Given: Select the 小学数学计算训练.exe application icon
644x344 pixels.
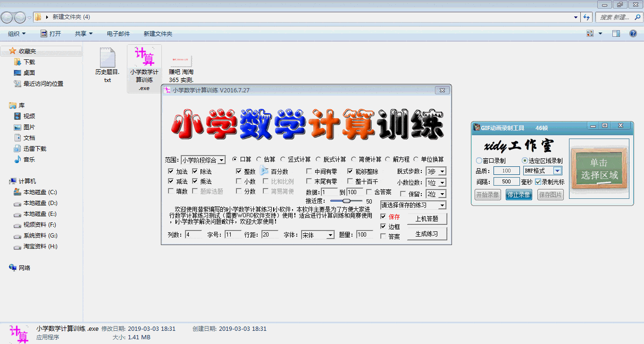Looking at the screenshot, I should pos(144,57).
